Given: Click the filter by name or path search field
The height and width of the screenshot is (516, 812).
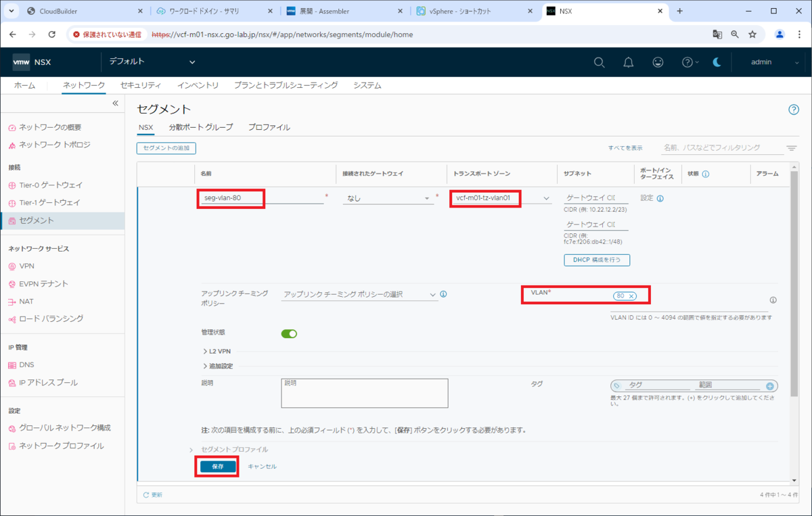Looking at the screenshot, I should coord(721,147).
